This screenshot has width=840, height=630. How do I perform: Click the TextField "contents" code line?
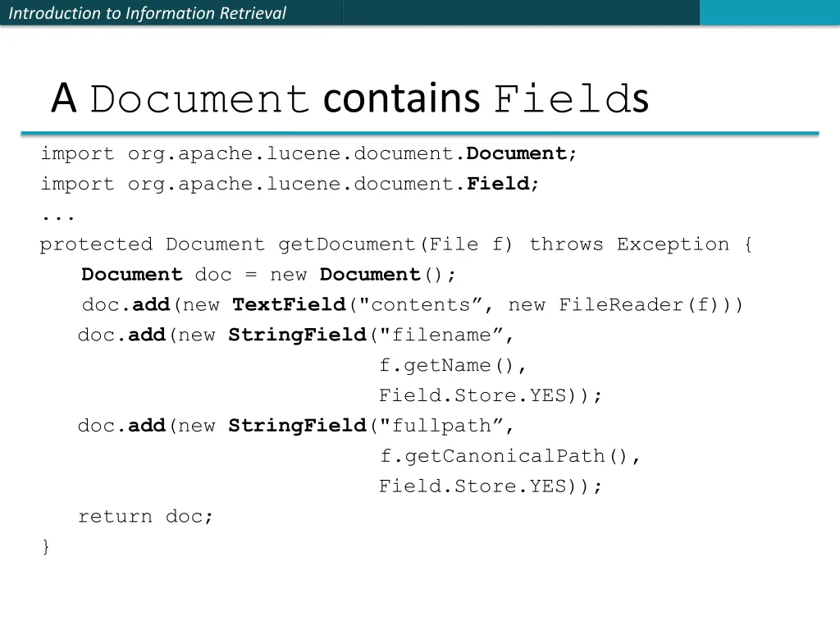413,305
